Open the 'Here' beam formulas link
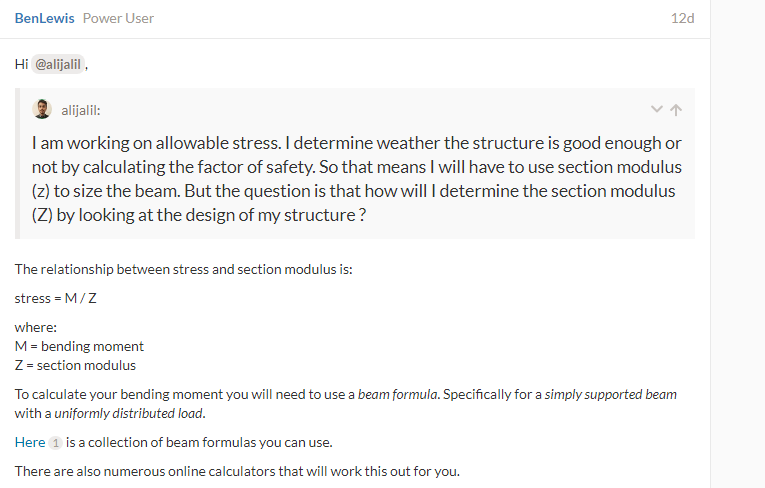Image resolution: width=765 pixels, height=488 pixels. click(30, 442)
